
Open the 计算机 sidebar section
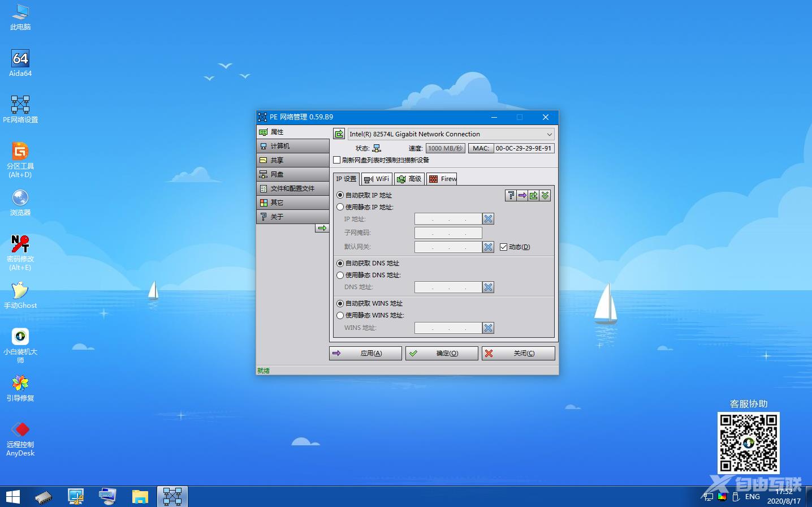[x=293, y=146]
